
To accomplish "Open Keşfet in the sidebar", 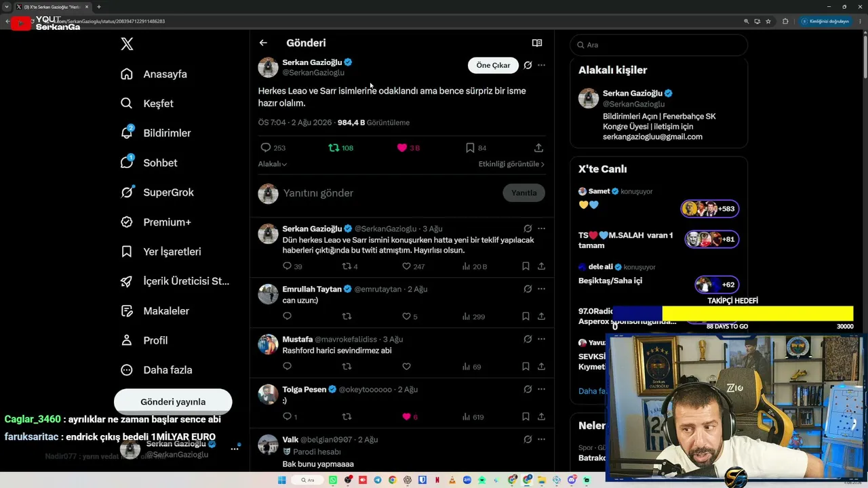I will click(x=147, y=104).
